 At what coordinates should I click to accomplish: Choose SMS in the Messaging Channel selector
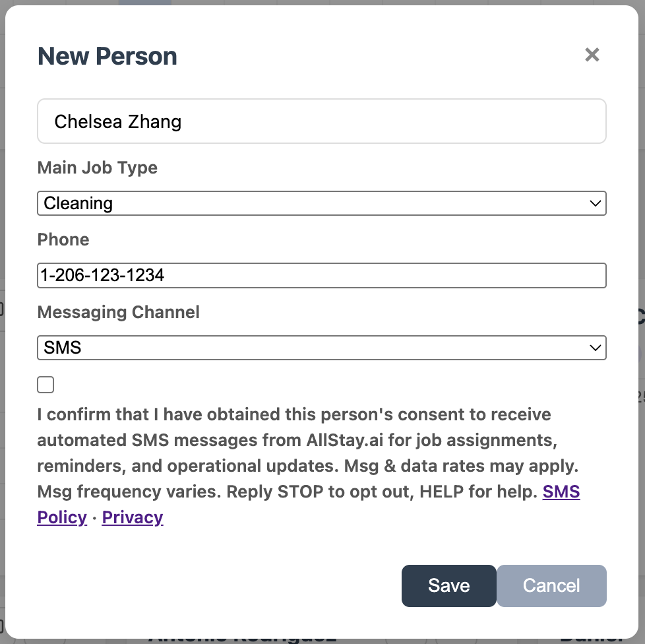(x=322, y=348)
